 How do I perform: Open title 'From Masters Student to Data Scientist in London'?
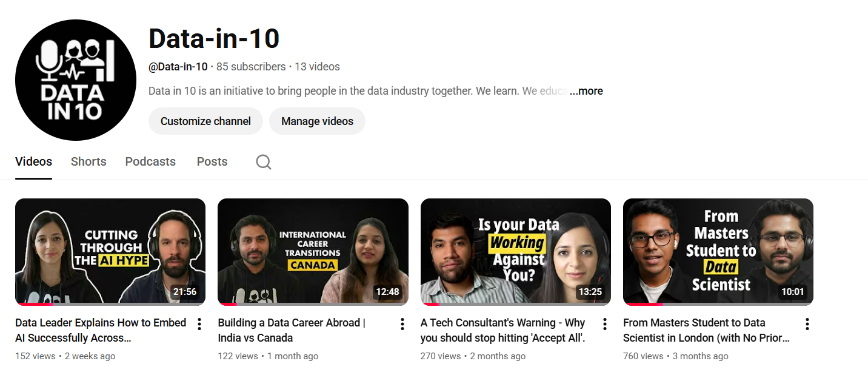[707, 330]
